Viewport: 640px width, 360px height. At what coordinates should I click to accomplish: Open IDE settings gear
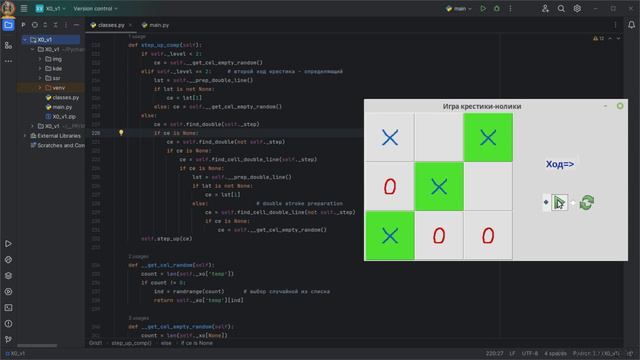click(x=577, y=9)
